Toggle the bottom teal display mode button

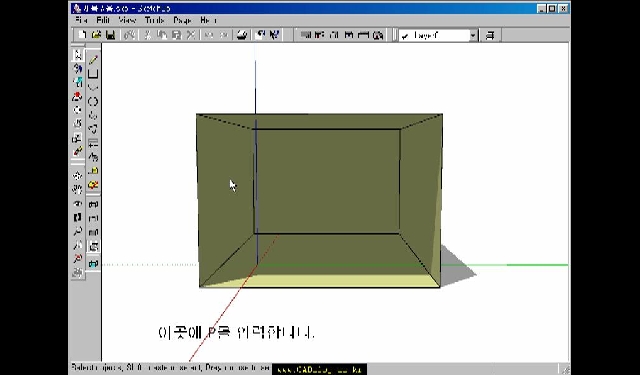[x=93, y=264]
